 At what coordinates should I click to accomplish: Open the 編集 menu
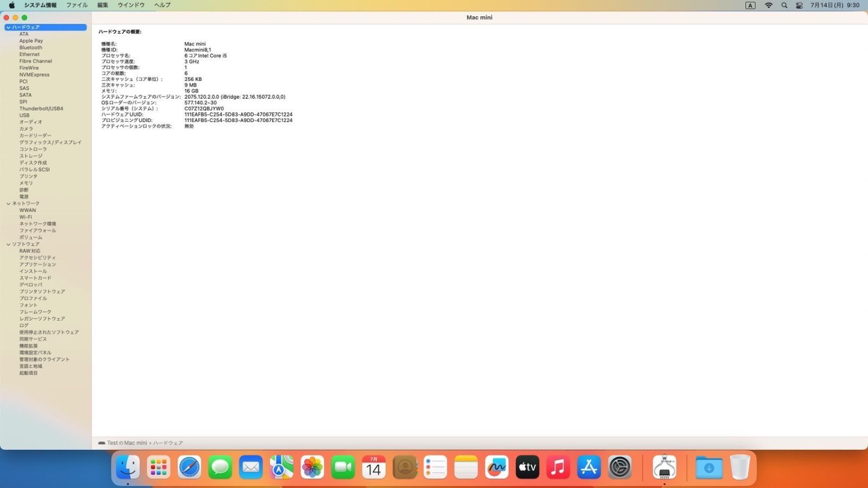pyautogui.click(x=103, y=5)
